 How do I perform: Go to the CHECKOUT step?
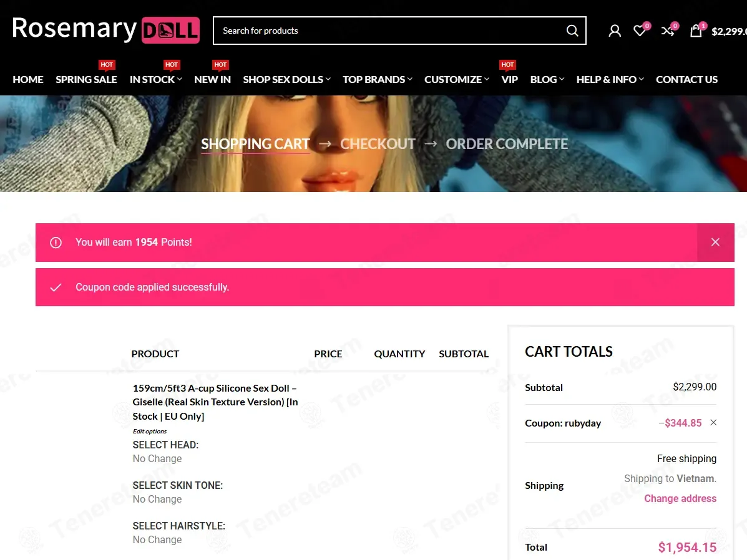(378, 144)
